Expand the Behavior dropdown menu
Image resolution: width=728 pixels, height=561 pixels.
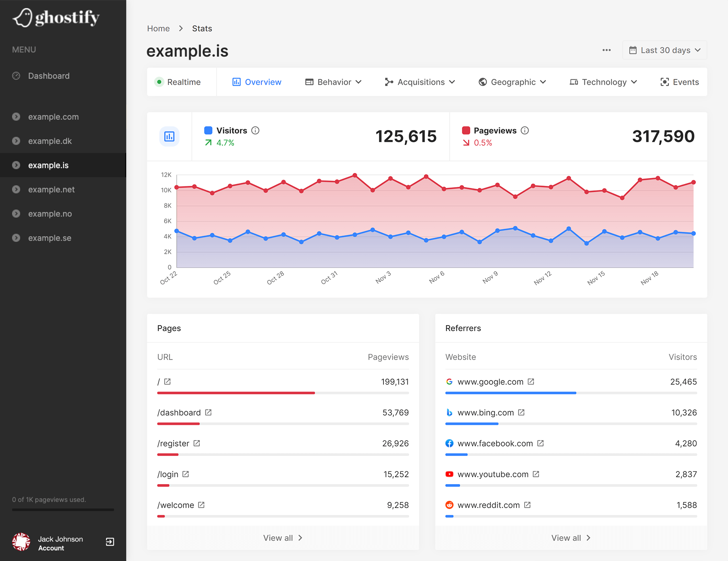[x=333, y=82]
